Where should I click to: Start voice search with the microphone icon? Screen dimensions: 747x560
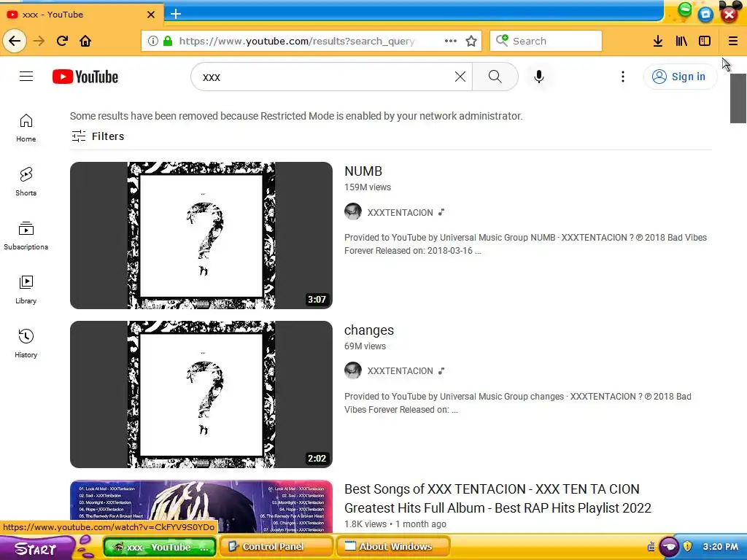tap(539, 77)
